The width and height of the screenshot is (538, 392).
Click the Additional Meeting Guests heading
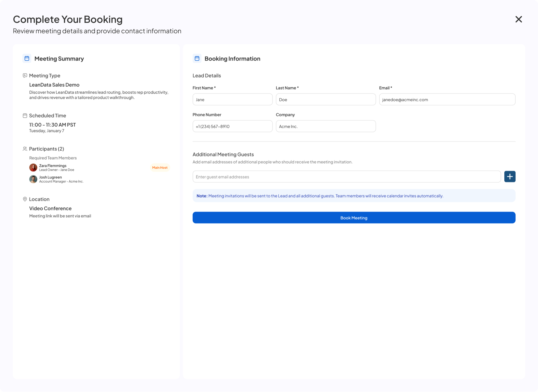point(223,154)
